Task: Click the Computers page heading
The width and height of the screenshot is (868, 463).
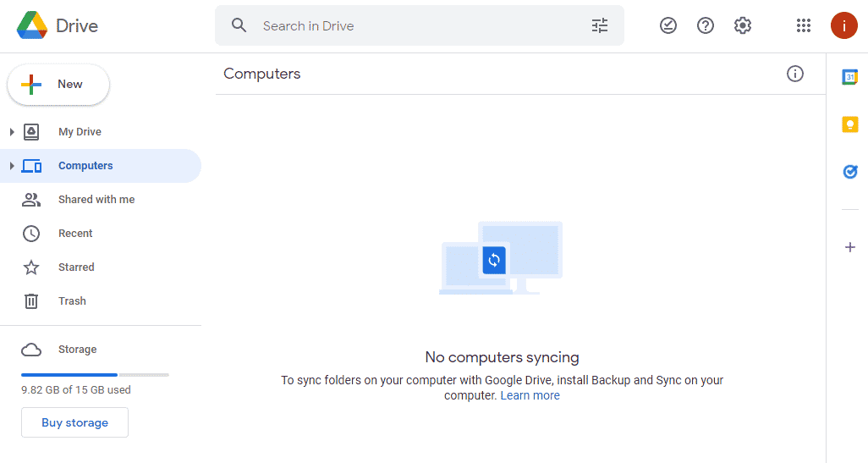Action: [262, 74]
